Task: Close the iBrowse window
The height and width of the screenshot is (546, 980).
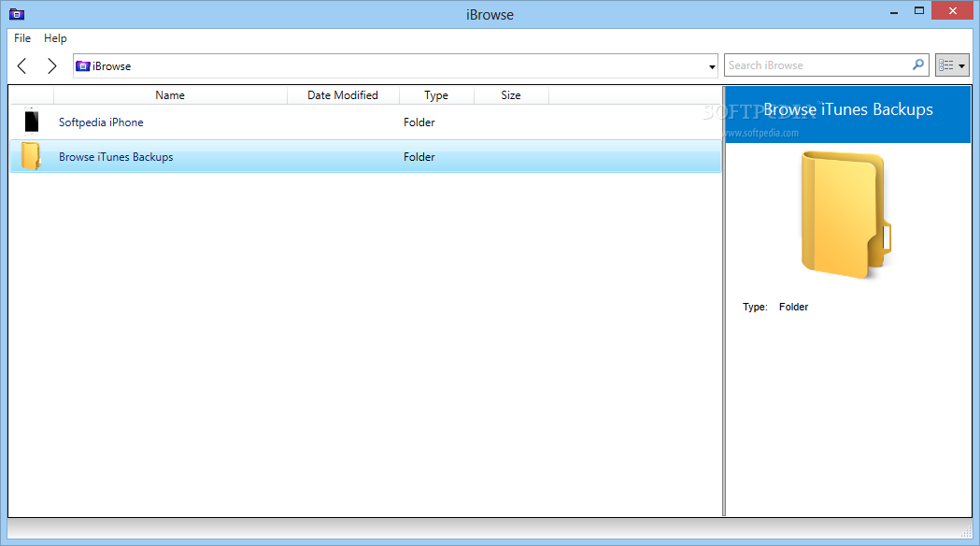Action: (953, 10)
